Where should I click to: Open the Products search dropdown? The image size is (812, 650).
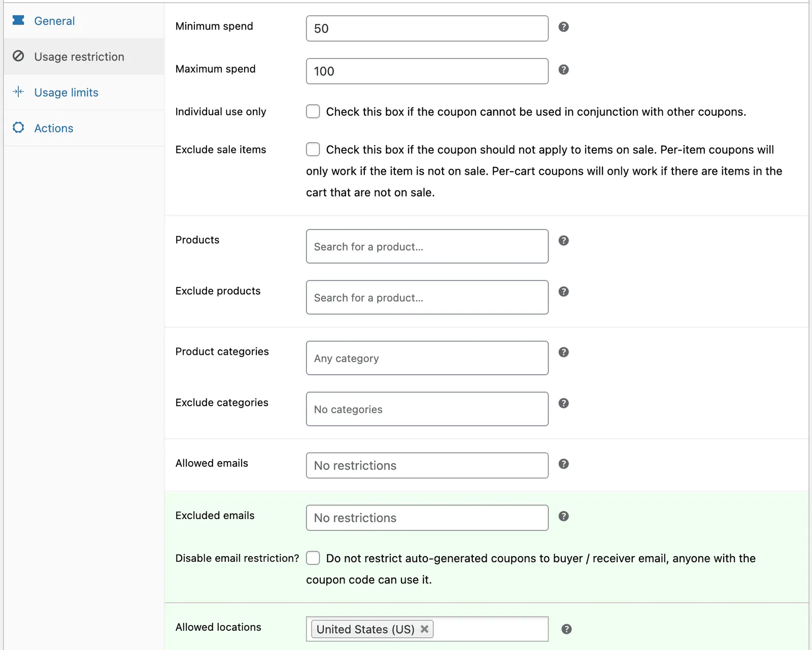427,246
